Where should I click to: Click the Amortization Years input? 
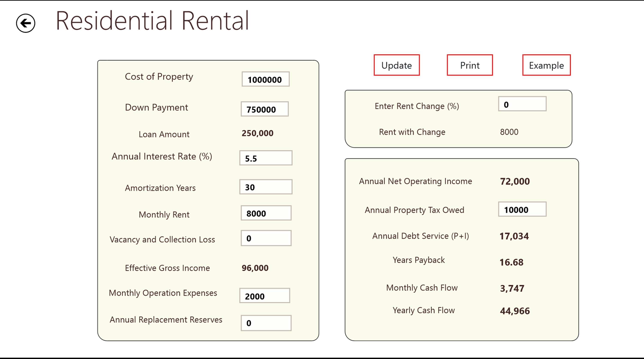point(266,187)
